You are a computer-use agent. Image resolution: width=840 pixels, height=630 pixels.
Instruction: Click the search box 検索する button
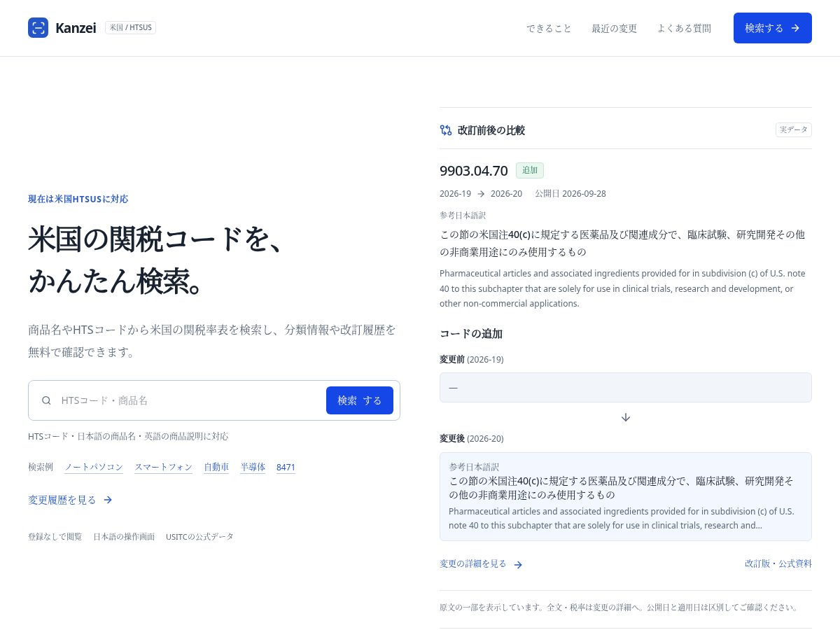point(360,400)
